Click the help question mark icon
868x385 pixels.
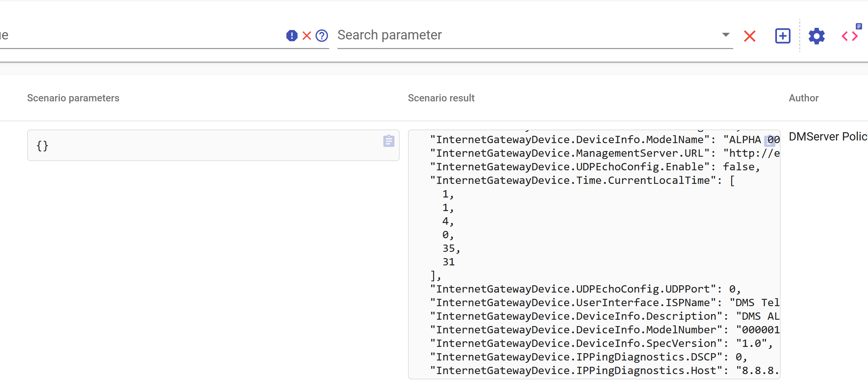tap(322, 35)
